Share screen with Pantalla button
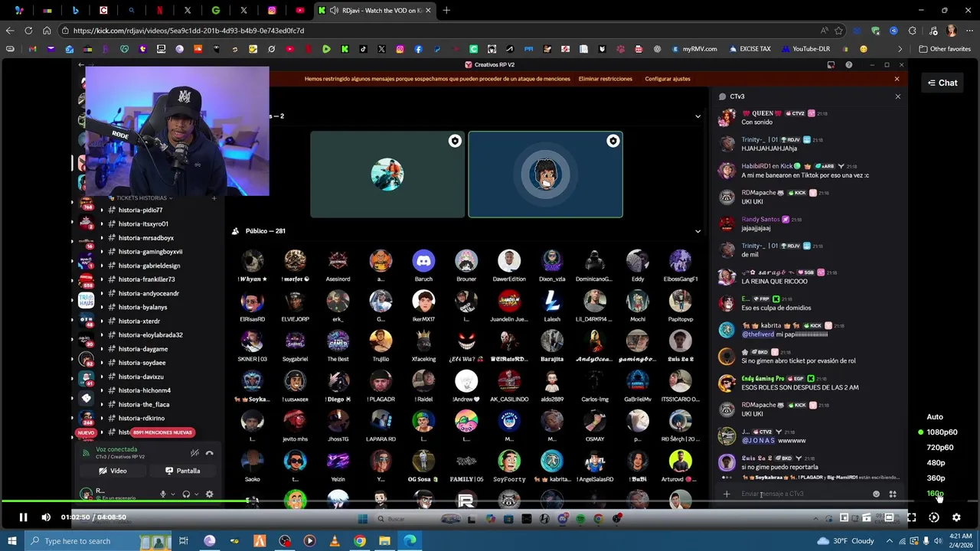This screenshot has width=980, height=551. tap(183, 471)
